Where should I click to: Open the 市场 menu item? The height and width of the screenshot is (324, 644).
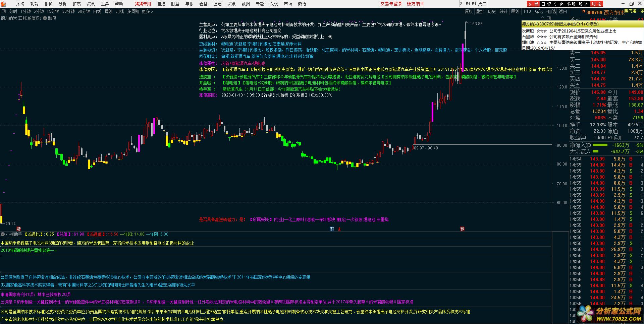pos(288,4)
